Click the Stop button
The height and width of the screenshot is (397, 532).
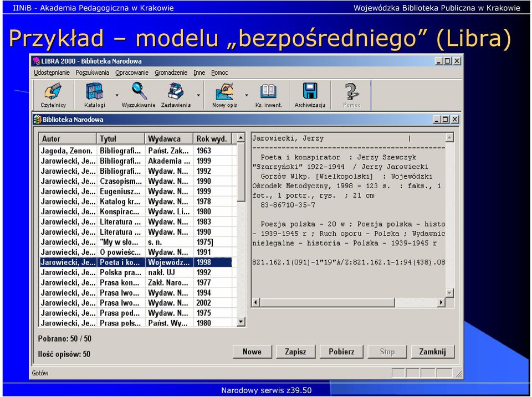pos(387,352)
